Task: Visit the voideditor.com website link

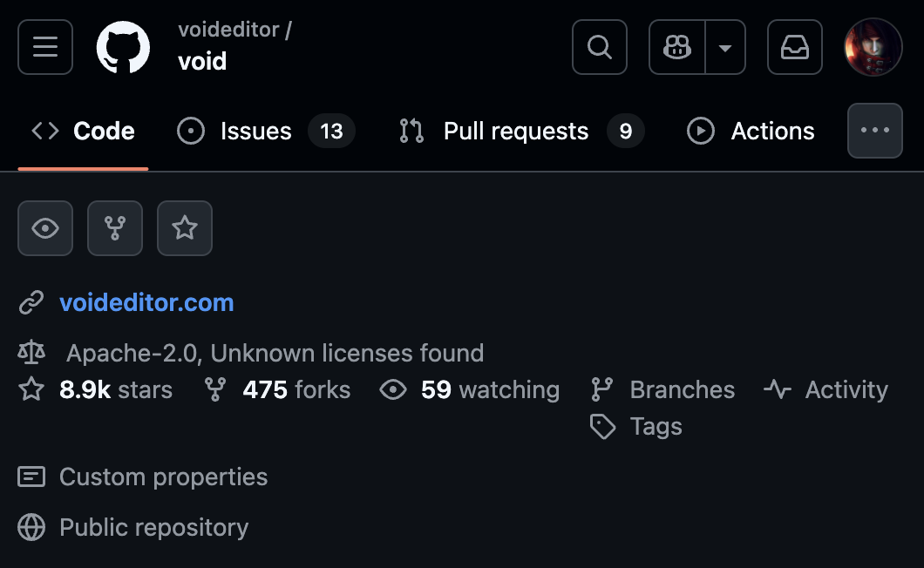Action: 146,303
